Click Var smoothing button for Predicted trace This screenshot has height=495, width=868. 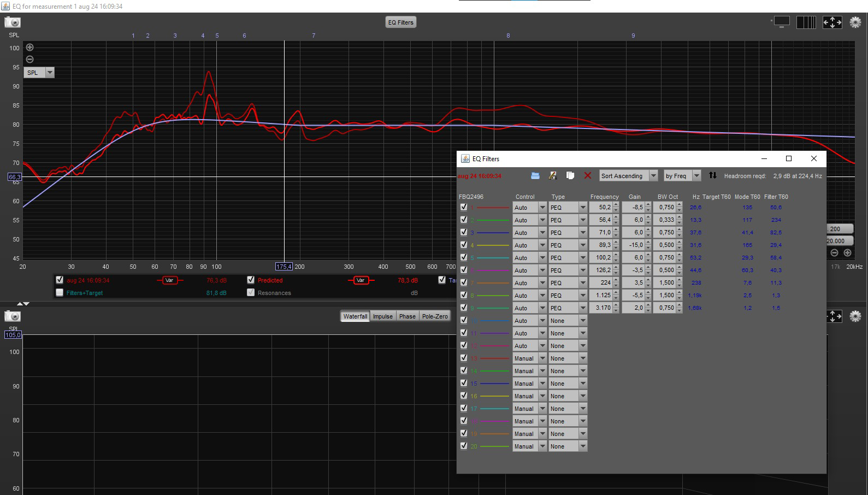(361, 280)
